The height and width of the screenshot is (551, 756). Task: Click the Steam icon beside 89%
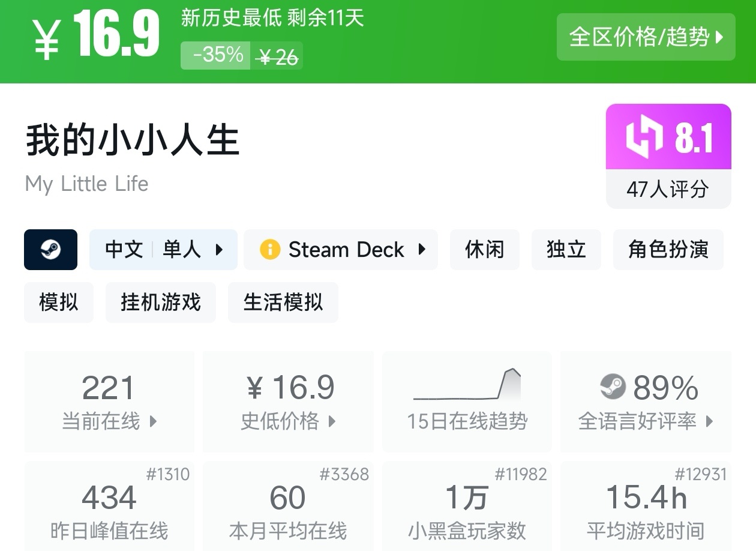click(x=613, y=387)
